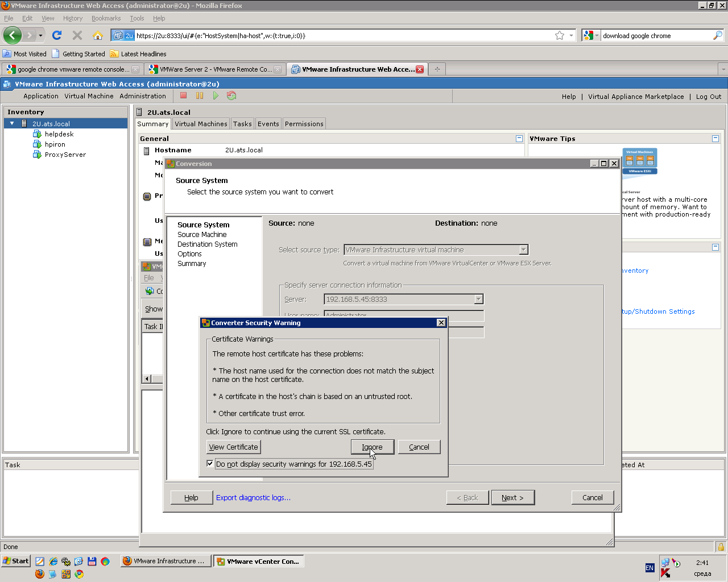
Task: Collapse the General panel
Action: point(519,138)
